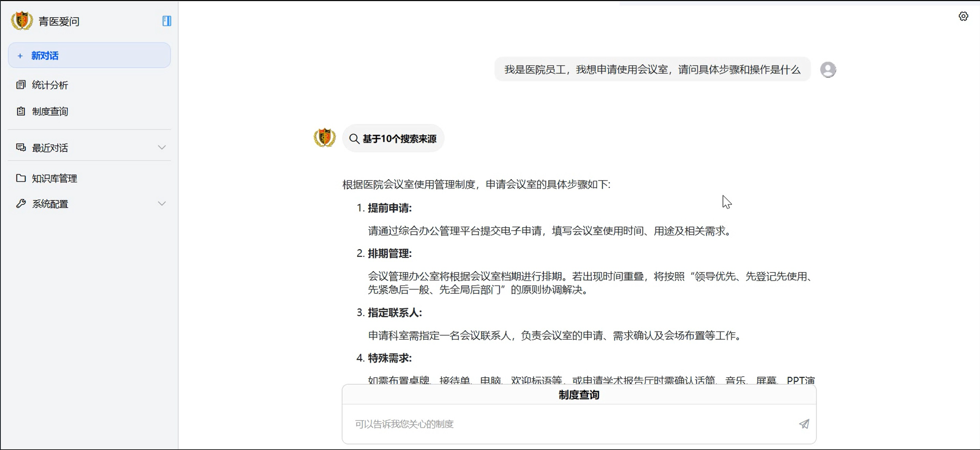The height and width of the screenshot is (450, 980).
Task: Click the assistant avatar badge icon
Action: click(x=324, y=138)
